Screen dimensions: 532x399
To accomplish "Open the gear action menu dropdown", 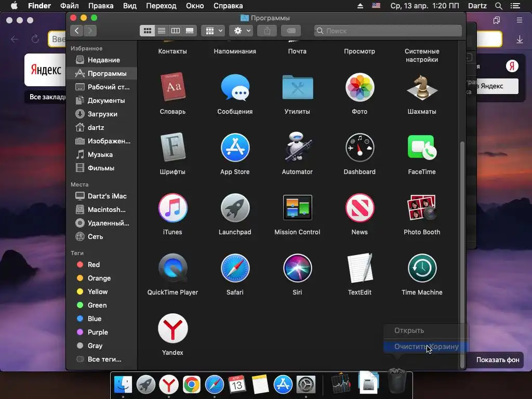I will click(x=241, y=31).
